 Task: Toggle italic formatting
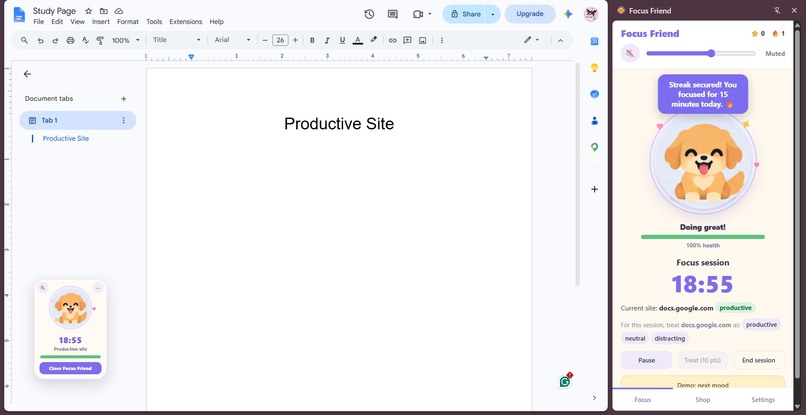(x=327, y=40)
